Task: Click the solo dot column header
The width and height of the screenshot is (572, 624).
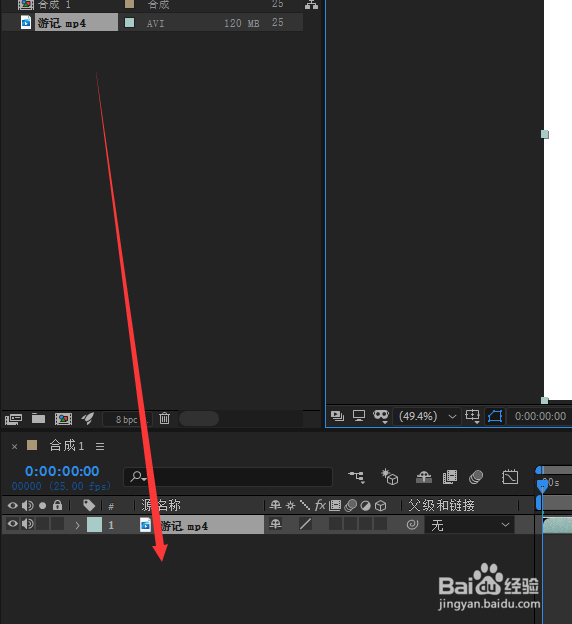Action: pyautogui.click(x=43, y=506)
